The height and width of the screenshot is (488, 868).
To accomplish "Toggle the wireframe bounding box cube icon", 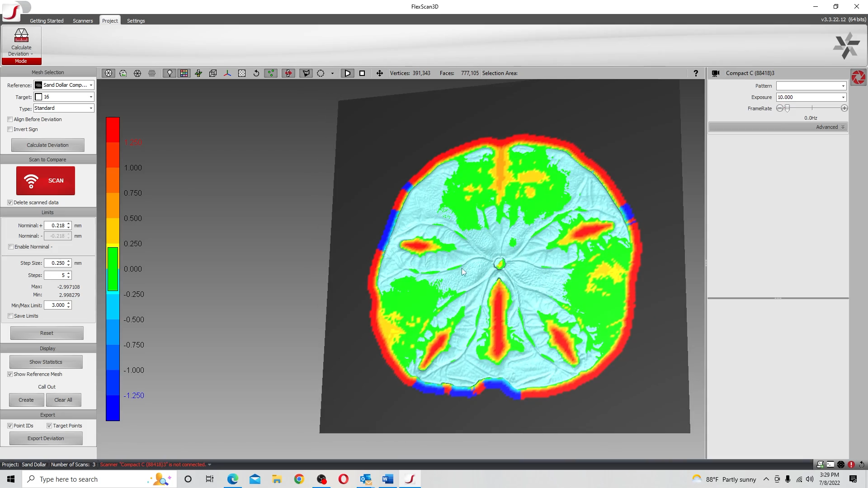I will pos(213,73).
